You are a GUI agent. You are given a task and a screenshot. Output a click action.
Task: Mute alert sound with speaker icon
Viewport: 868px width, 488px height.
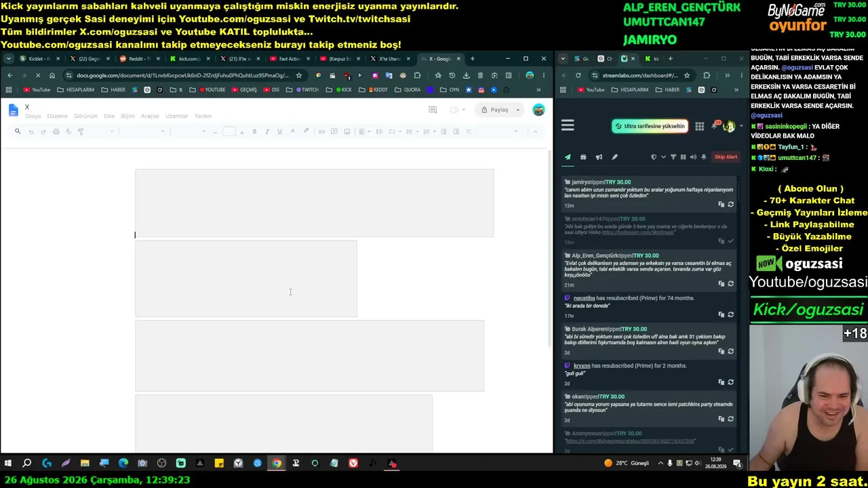point(693,157)
